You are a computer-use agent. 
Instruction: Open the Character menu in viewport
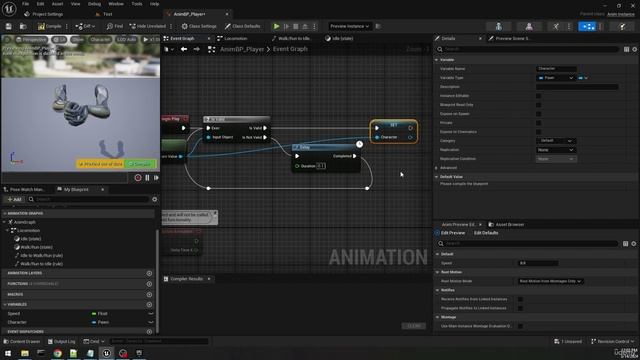pos(100,40)
